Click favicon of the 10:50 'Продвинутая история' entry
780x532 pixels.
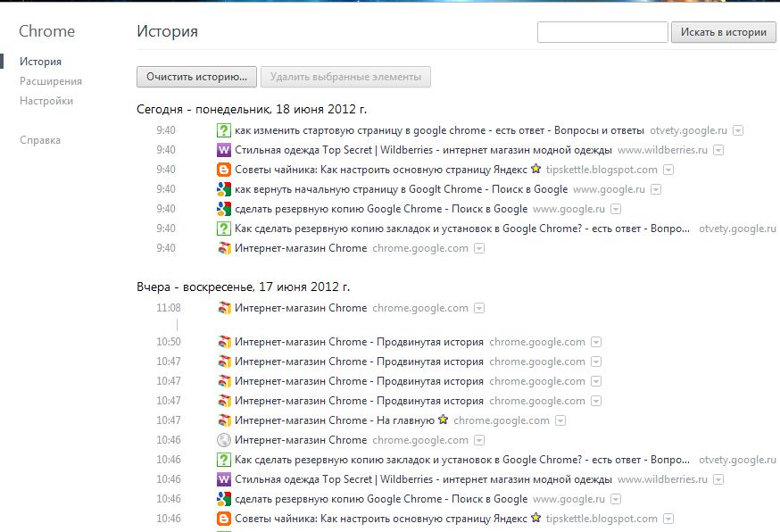pos(224,342)
